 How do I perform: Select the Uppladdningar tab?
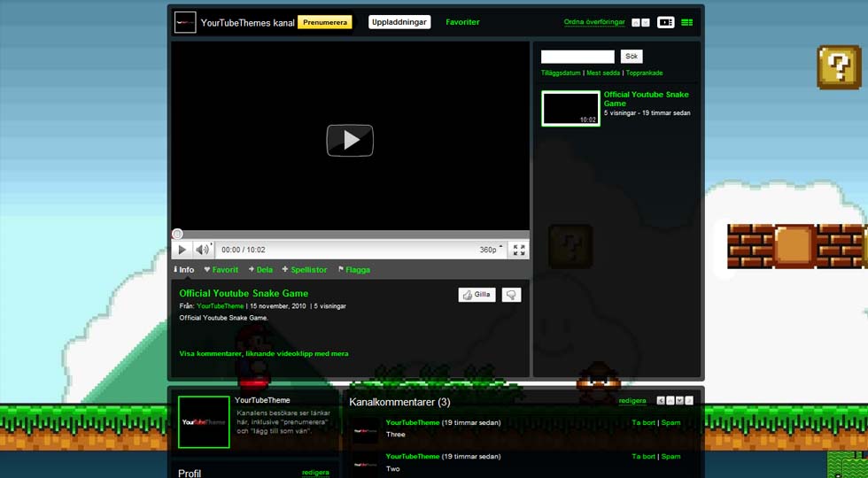(399, 23)
